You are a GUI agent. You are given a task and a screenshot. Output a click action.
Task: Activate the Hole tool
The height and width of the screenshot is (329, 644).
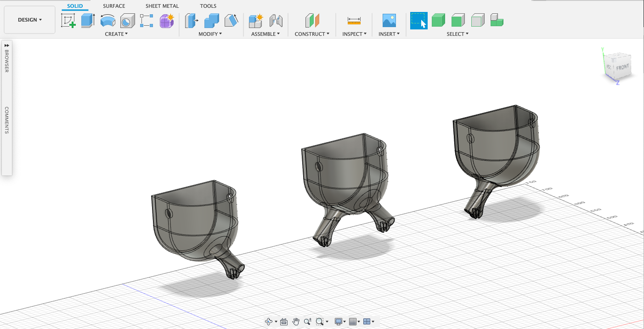127,21
